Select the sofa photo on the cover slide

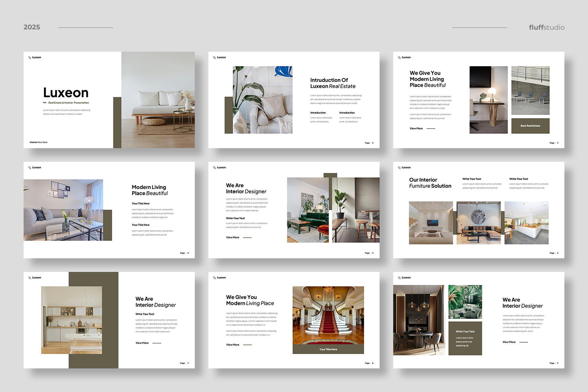[x=158, y=100]
